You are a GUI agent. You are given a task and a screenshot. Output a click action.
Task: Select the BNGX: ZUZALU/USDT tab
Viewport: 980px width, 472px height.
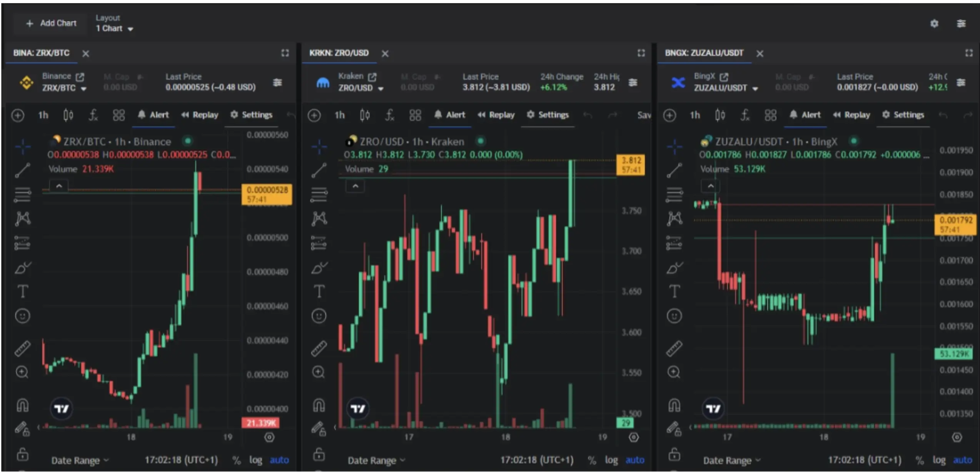click(x=704, y=53)
